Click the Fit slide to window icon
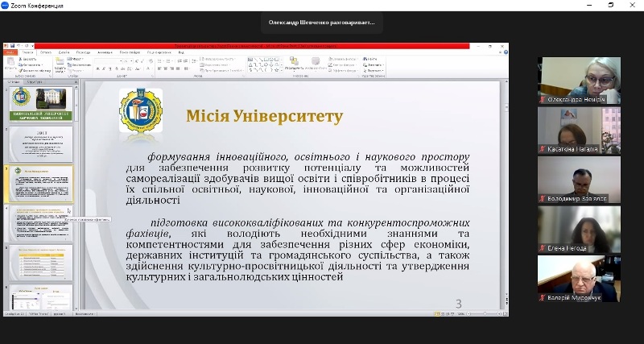The height and width of the screenshot is (344, 644). click(505, 314)
